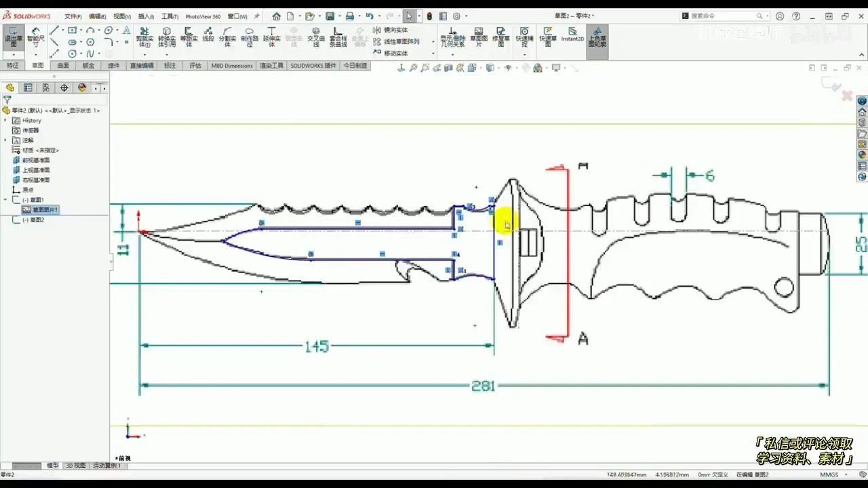Click the Select cursor tool
Image resolution: width=868 pixels, height=488 pixels.
[409, 16]
